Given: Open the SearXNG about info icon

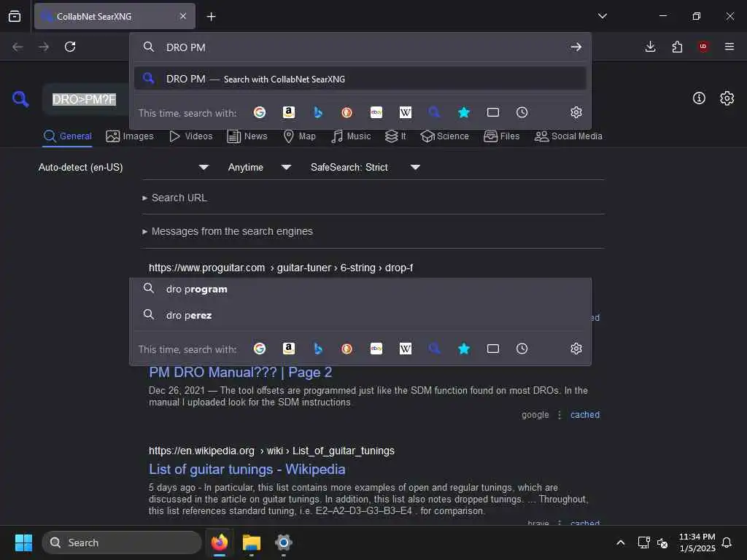Looking at the screenshot, I should pos(699,98).
